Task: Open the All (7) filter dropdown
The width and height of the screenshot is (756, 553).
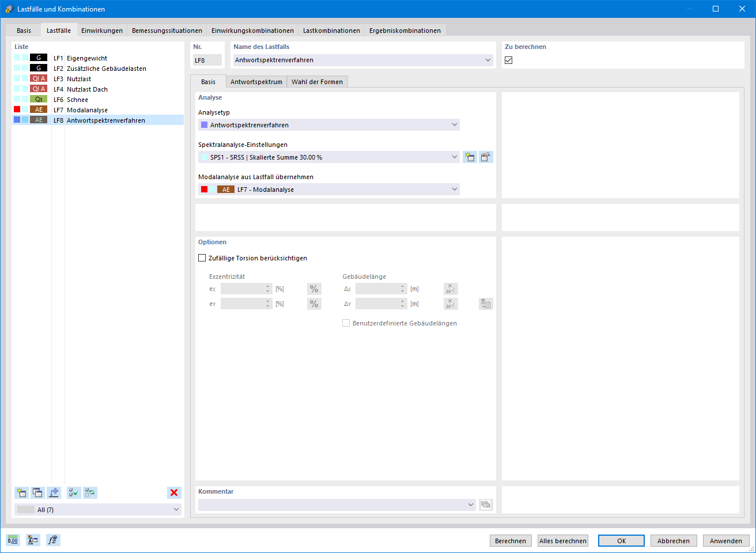Action: coord(176,509)
